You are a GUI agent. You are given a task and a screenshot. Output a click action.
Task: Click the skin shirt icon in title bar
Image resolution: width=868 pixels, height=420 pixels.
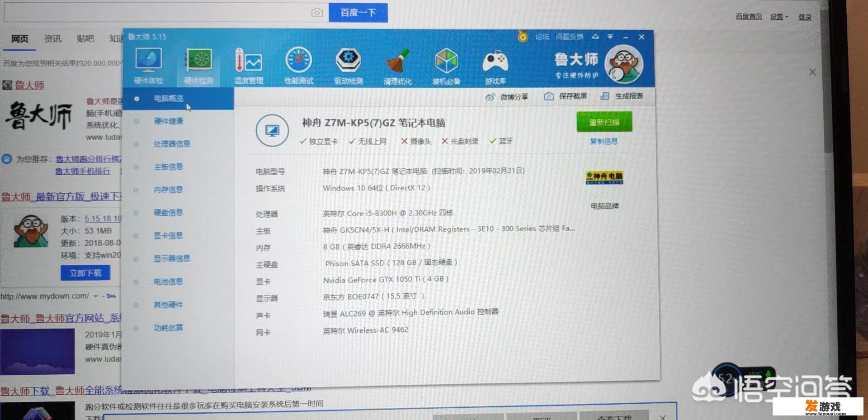[x=595, y=37]
